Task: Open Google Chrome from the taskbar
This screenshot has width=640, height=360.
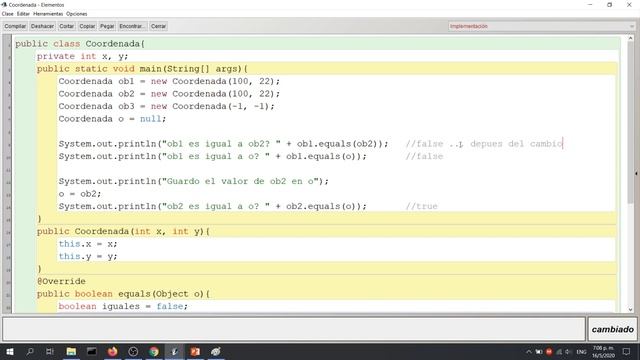Action: pos(153,351)
